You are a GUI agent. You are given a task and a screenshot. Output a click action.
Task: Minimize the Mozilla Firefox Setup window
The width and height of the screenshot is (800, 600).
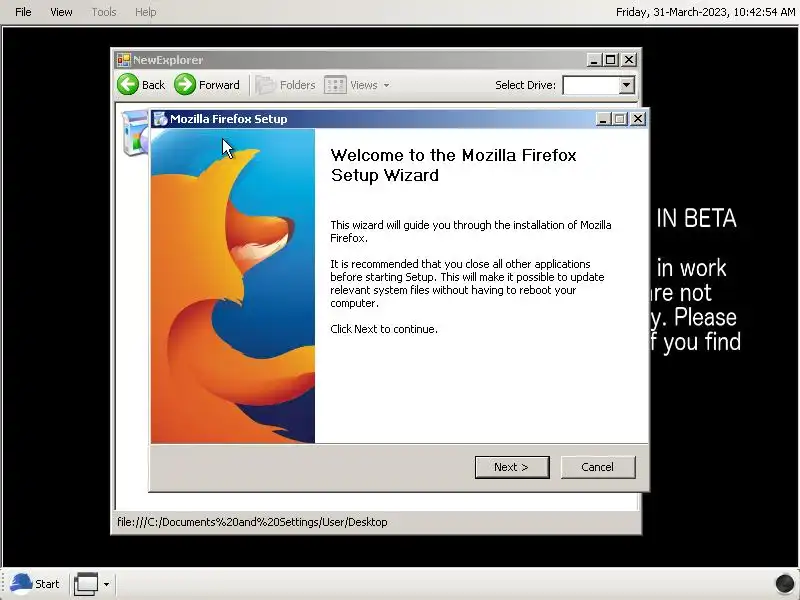pos(603,119)
